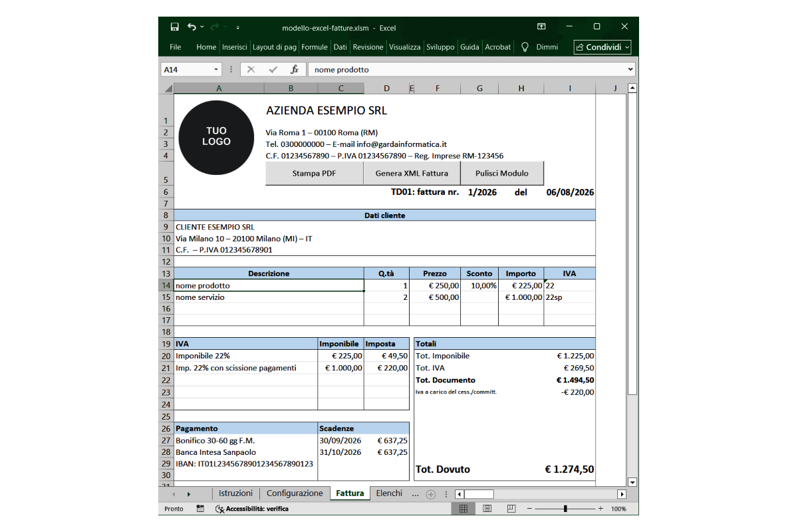Click the Dimmi lightbulb search icon
This screenshot has height=532, width=798.
point(525,47)
